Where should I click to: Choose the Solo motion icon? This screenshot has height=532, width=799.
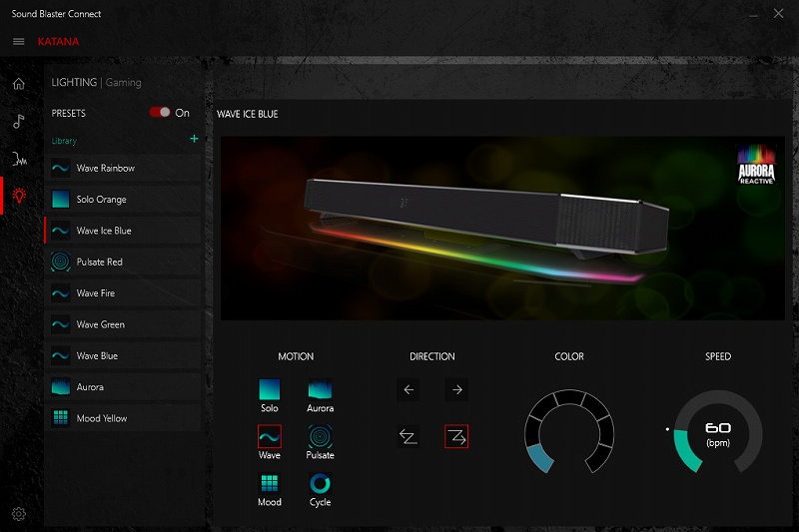click(x=269, y=389)
